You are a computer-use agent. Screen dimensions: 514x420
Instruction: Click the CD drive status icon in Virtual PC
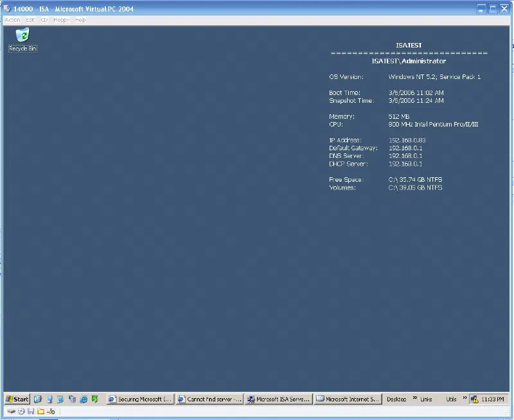[21, 411]
